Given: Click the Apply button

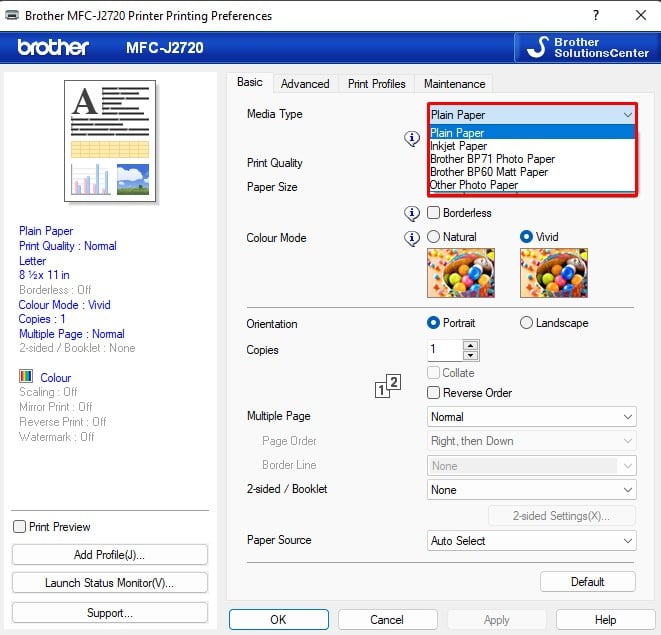Looking at the screenshot, I should click(x=497, y=619).
